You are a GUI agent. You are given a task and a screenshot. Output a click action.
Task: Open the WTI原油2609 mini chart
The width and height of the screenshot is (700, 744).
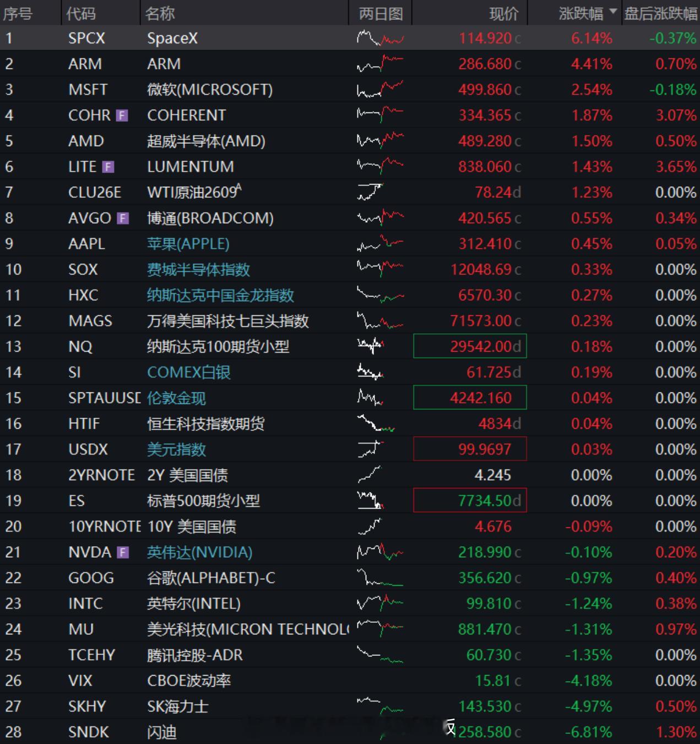point(370,192)
